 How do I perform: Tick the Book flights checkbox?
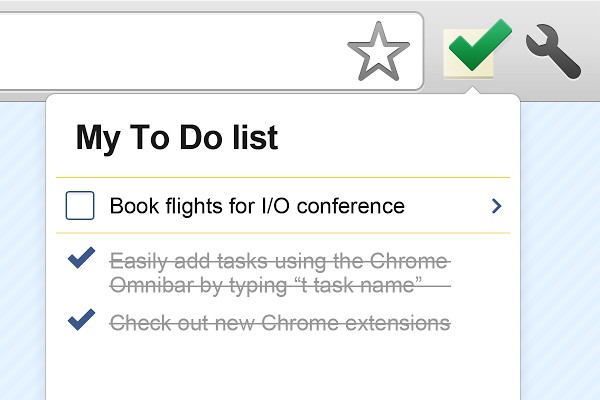pos(80,206)
